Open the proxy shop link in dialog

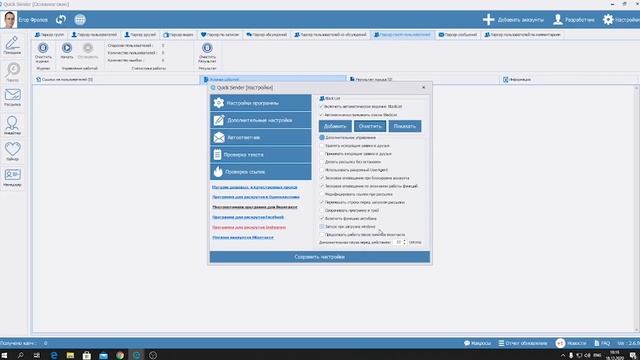pyautogui.click(x=255, y=187)
